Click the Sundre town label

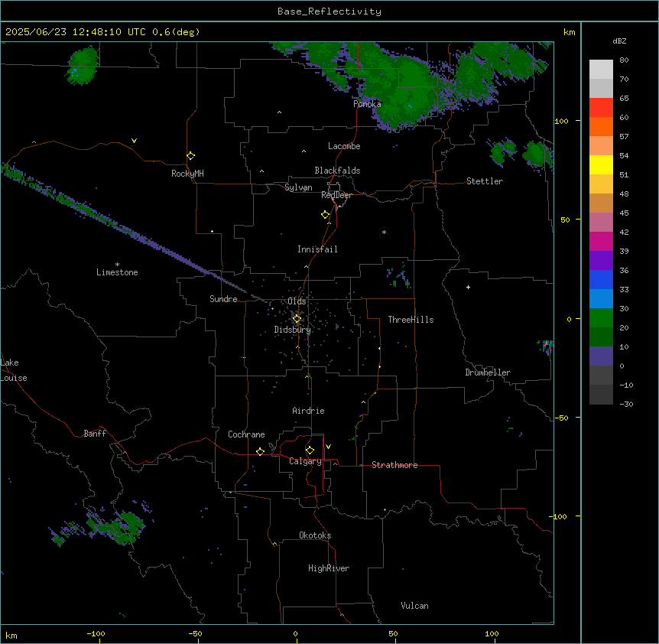coord(223,299)
